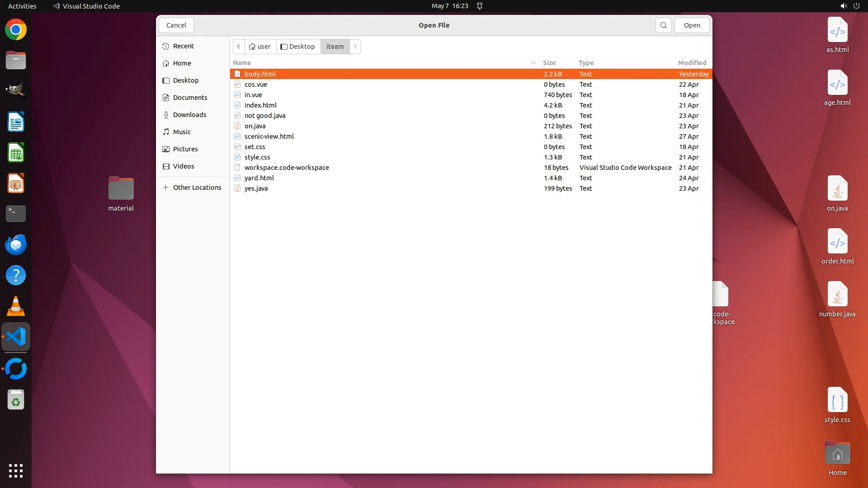
Task: Select the yes.java file icon
Action: [x=237, y=188]
